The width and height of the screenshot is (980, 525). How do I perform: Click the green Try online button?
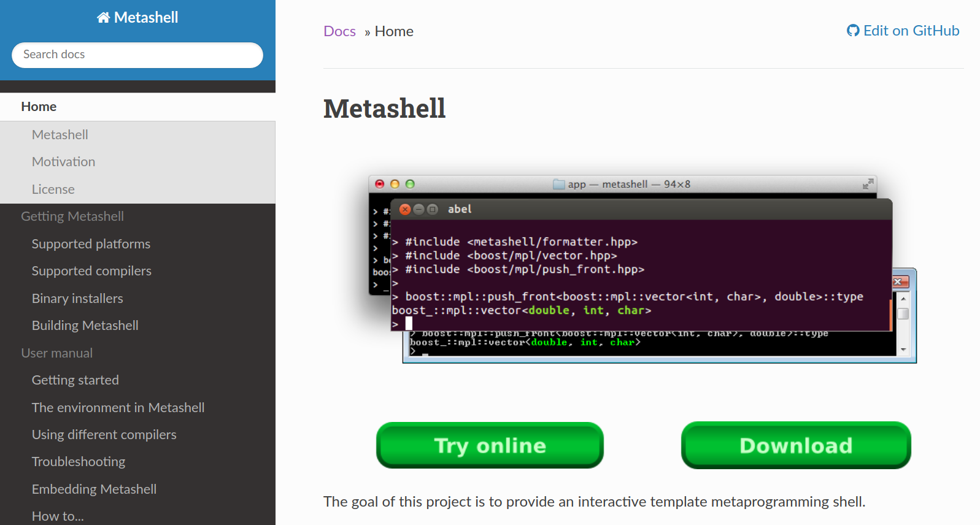click(x=490, y=445)
